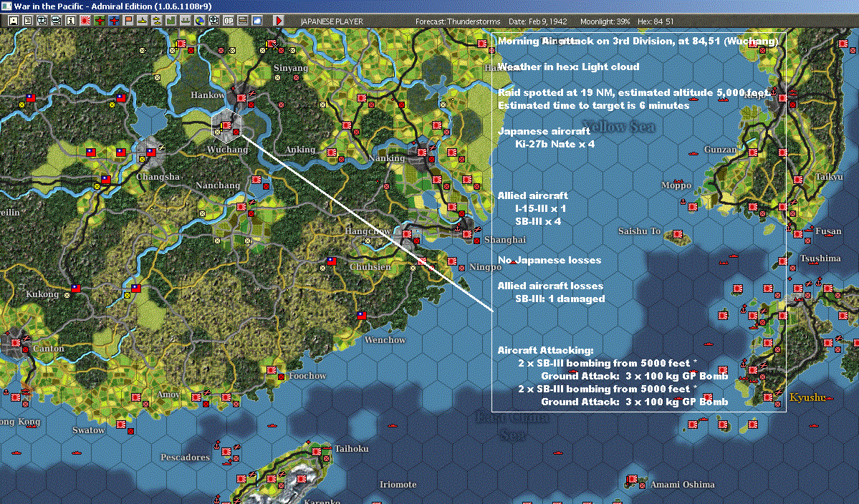This screenshot has height=504, width=859.
Task: Click the application icon in title bar
Action: (x=6, y=6)
